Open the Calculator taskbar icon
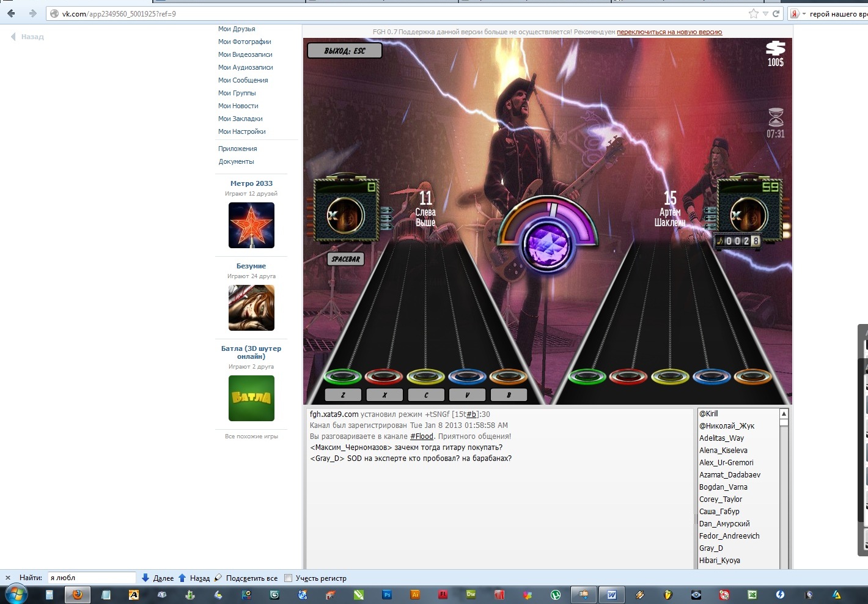 [x=50, y=594]
